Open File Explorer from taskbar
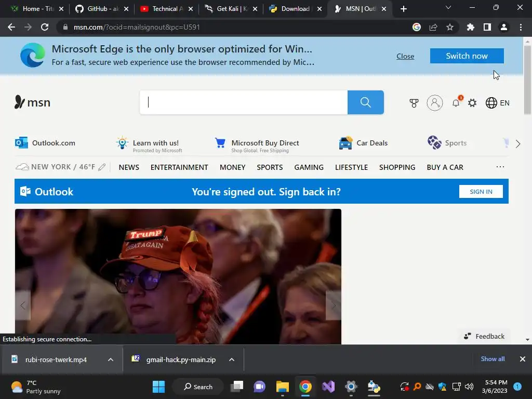The image size is (532, 399). [x=282, y=387]
